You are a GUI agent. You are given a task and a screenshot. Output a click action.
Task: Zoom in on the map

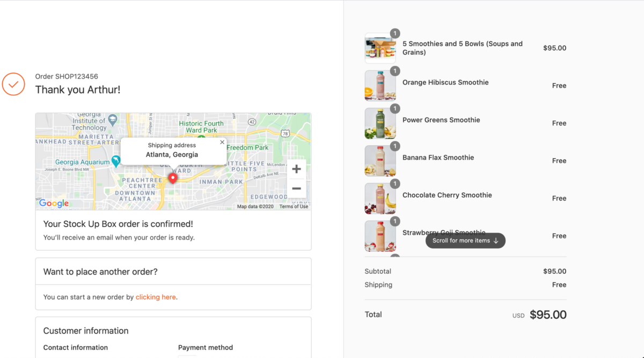[296, 169]
